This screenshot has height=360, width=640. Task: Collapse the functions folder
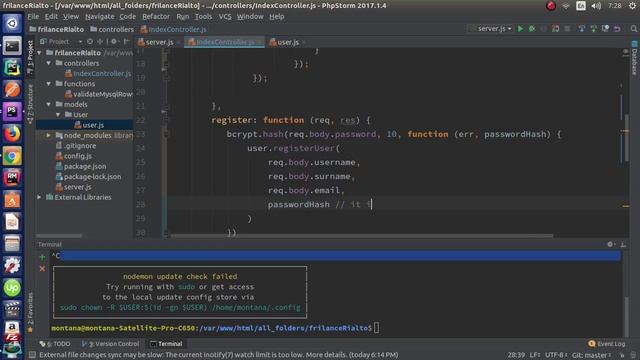point(49,84)
